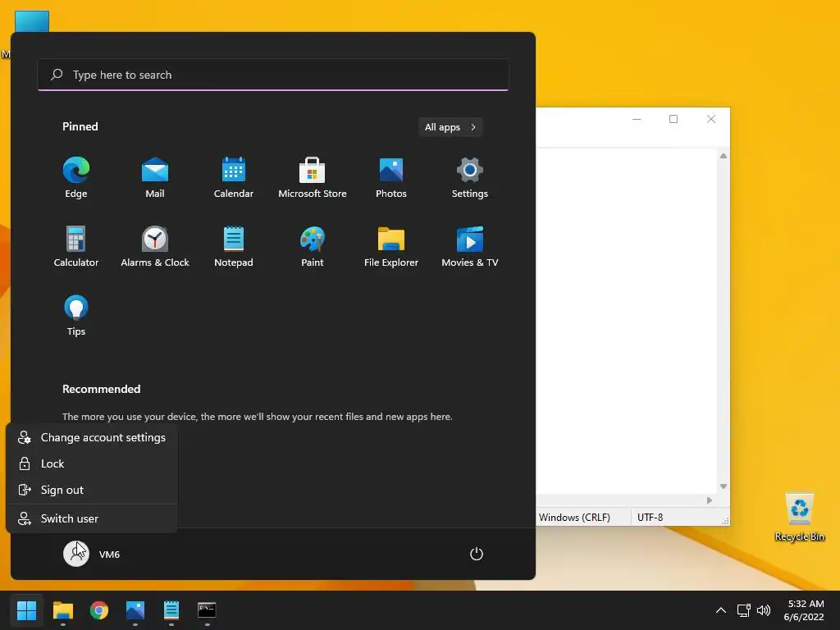This screenshot has height=630, width=840.
Task: Open the All apps list
Action: click(x=450, y=127)
